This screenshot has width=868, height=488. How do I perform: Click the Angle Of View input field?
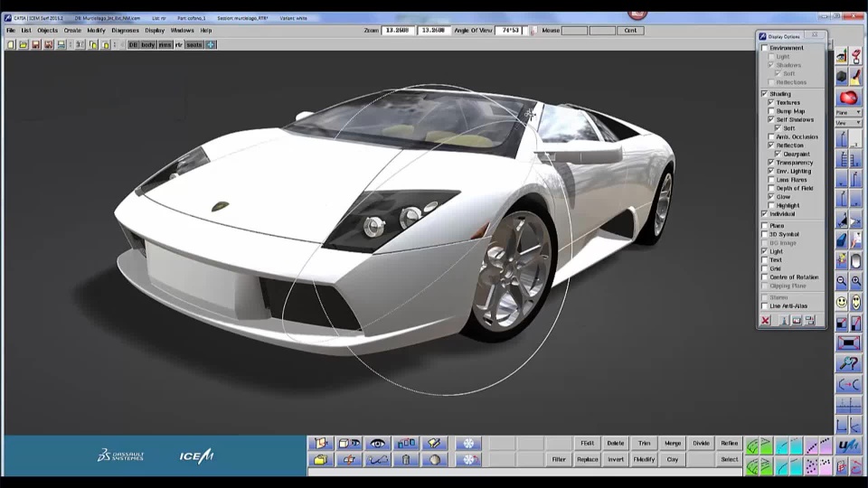510,30
